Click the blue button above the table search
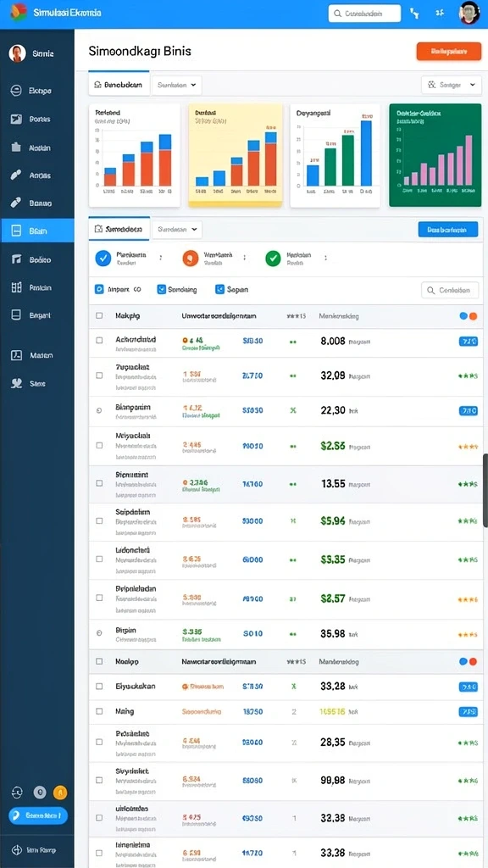Viewport: 488px width, 868px height. (448, 229)
